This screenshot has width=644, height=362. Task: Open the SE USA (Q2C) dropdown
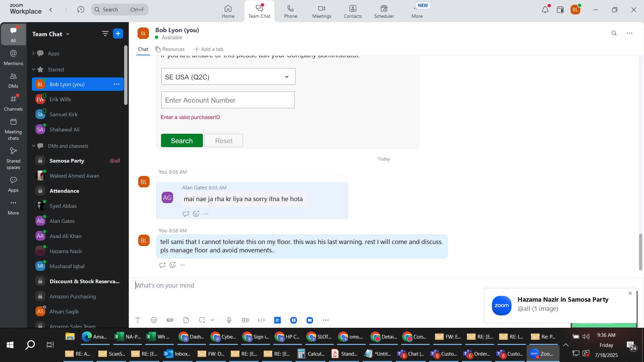coord(228,77)
